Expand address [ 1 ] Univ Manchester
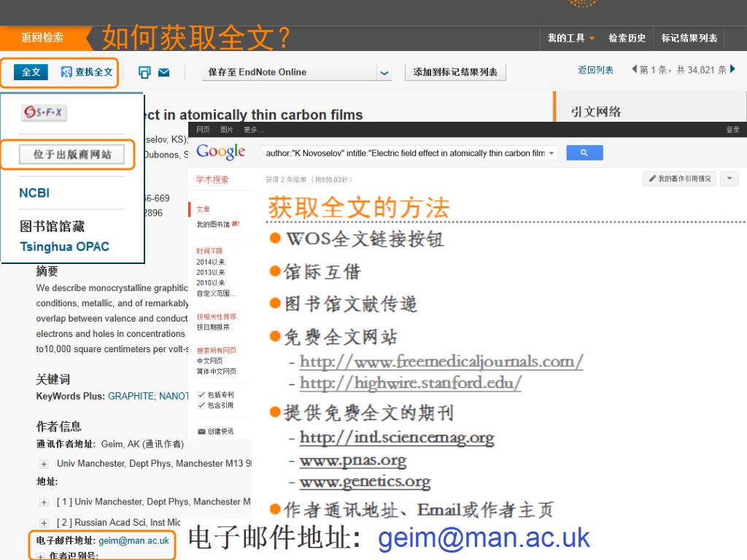Viewport: 747px width, 560px height. [x=44, y=502]
